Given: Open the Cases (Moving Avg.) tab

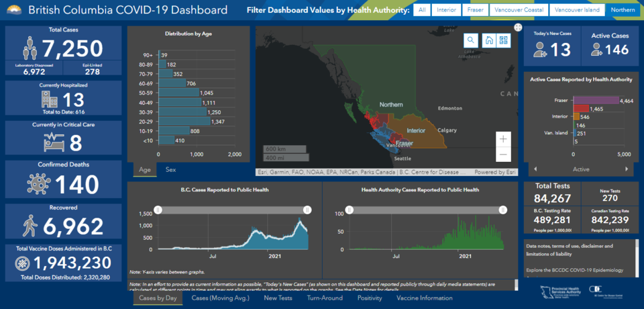Looking at the screenshot, I should pyautogui.click(x=220, y=298).
